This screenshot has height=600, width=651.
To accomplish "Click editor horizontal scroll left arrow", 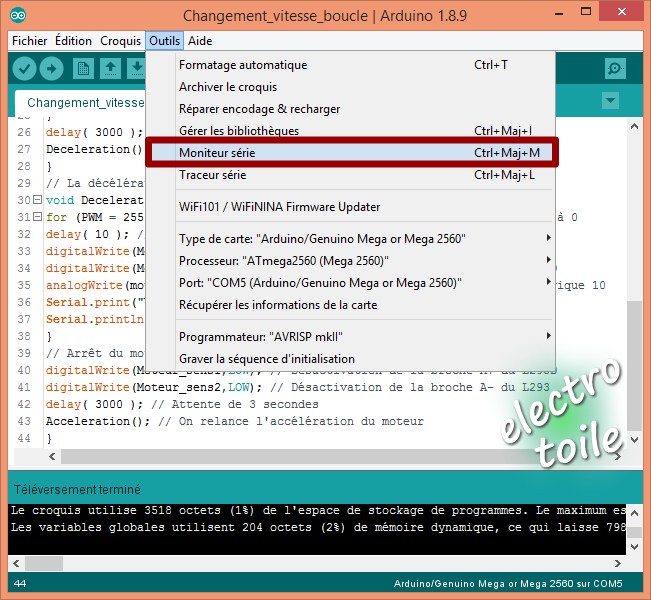I will 52,457.
